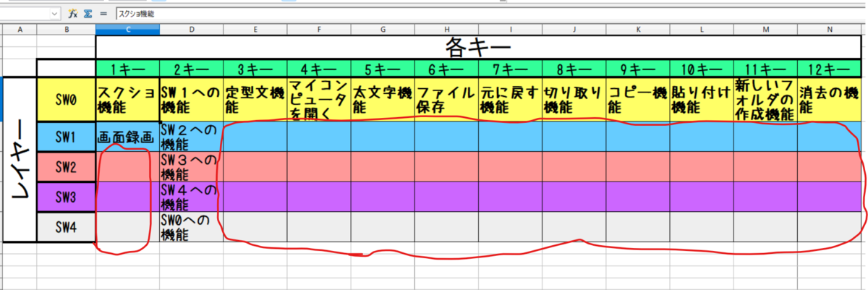Select the 貼り付け機能 cell

coord(702,100)
